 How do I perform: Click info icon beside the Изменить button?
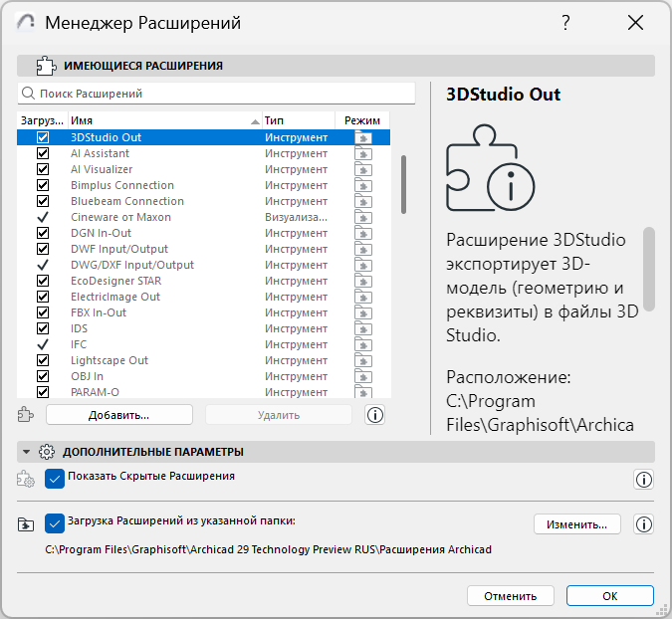(643, 523)
